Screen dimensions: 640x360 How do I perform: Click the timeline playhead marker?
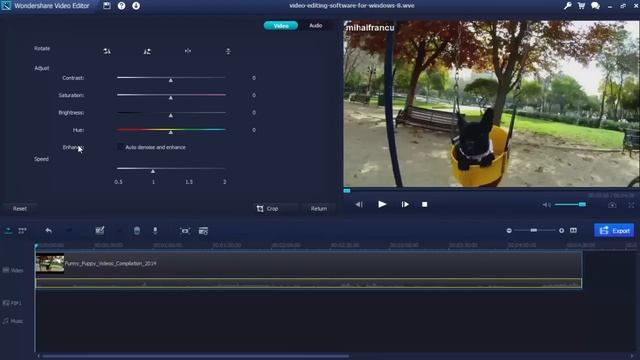tap(36, 246)
